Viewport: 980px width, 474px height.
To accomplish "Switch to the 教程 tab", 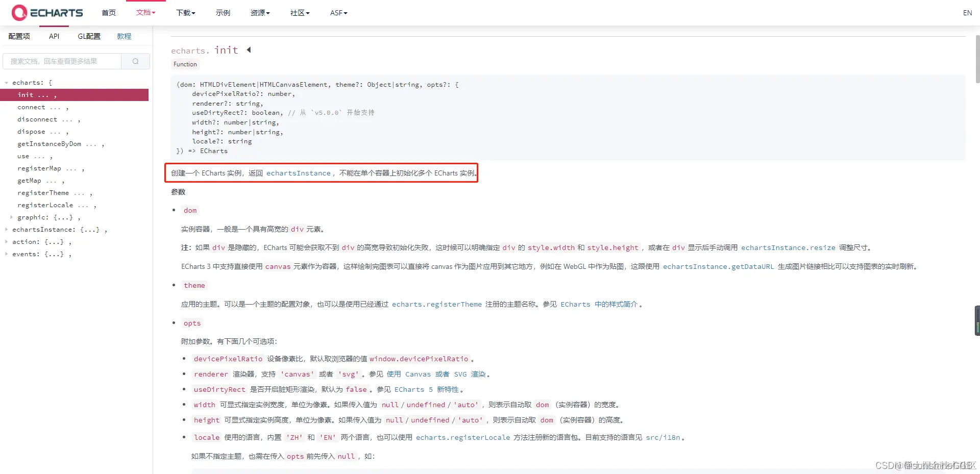I will tap(124, 36).
